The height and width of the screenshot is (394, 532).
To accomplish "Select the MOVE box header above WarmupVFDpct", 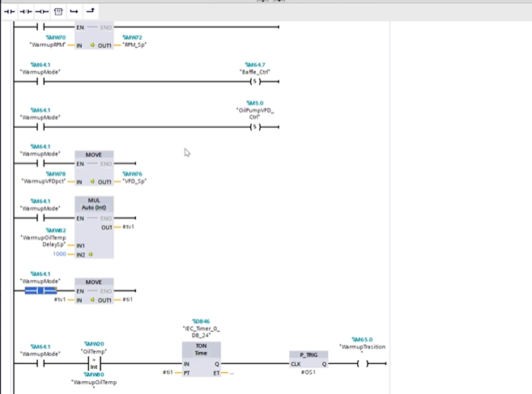I will tap(94, 155).
